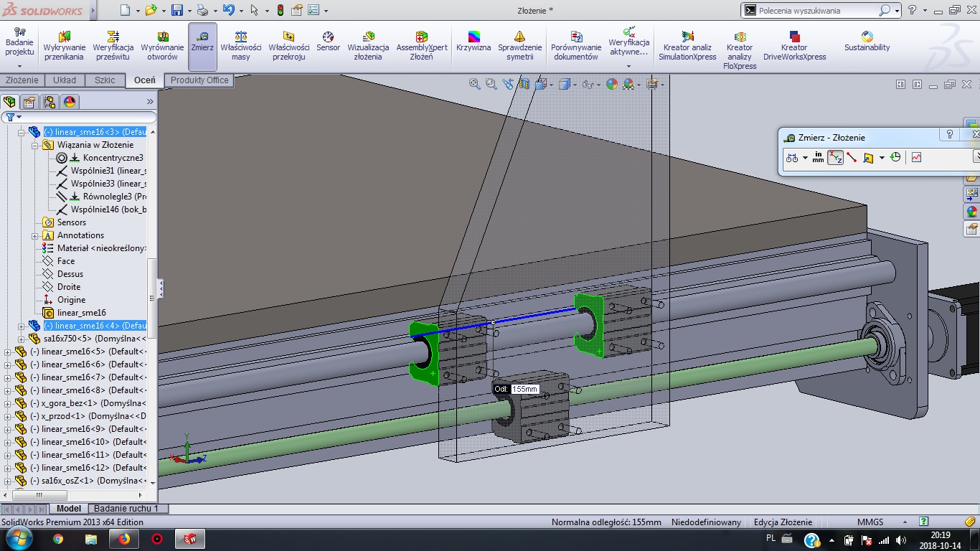
Task: Toggle the Zmierz measure tool button
Action: 202,42
